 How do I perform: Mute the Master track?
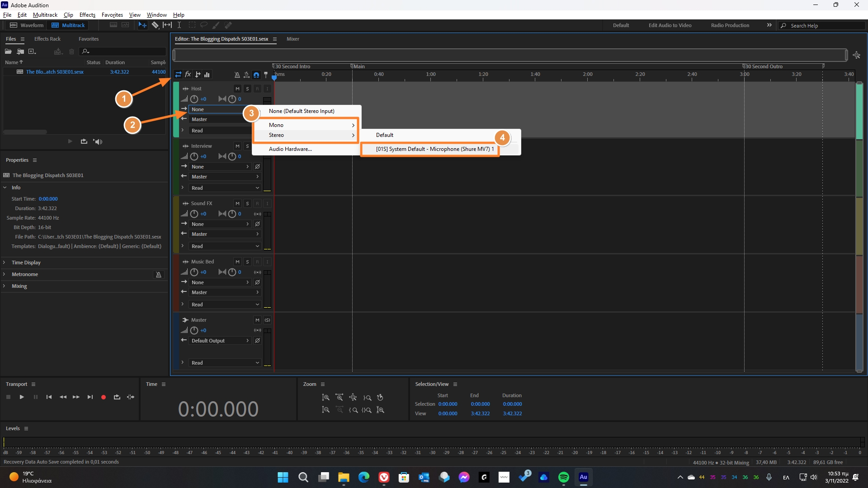pos(257,320)
